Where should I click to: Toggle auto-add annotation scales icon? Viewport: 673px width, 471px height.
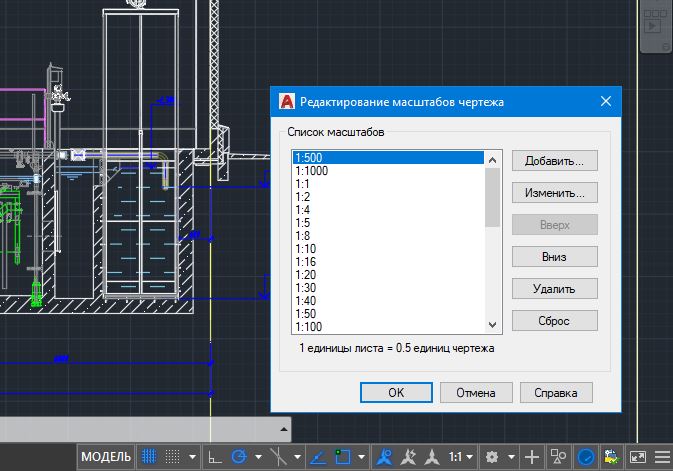click(408, 457)
